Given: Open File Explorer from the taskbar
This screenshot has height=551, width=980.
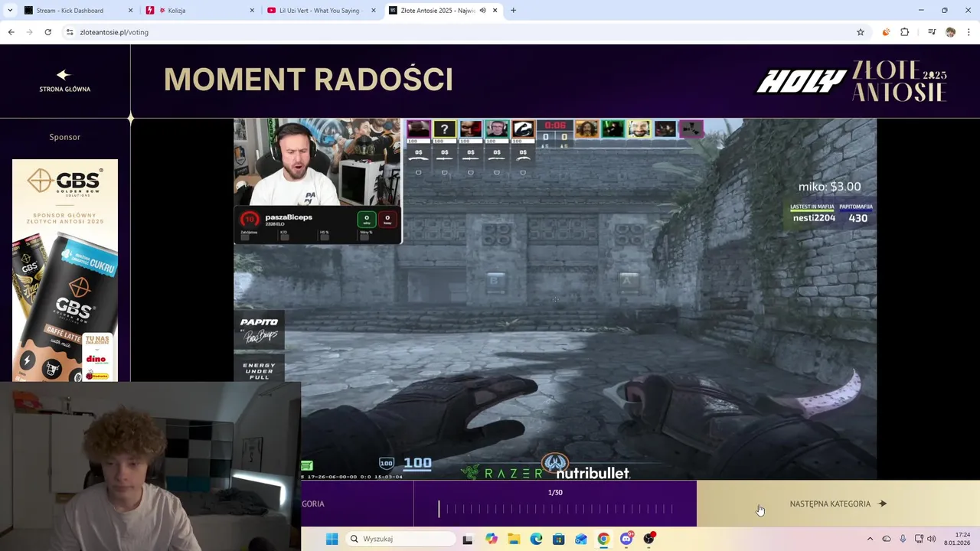Looking at the screenshot, I should [x=514, y=539].
